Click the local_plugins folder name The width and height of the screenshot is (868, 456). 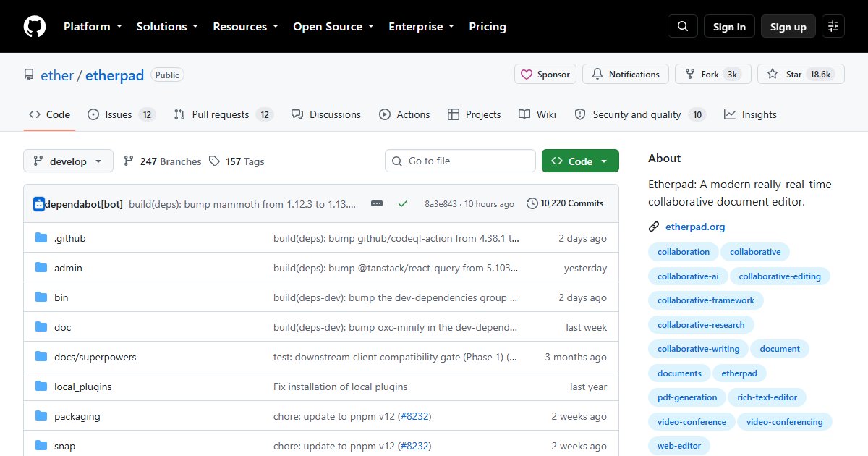point(83,387)
